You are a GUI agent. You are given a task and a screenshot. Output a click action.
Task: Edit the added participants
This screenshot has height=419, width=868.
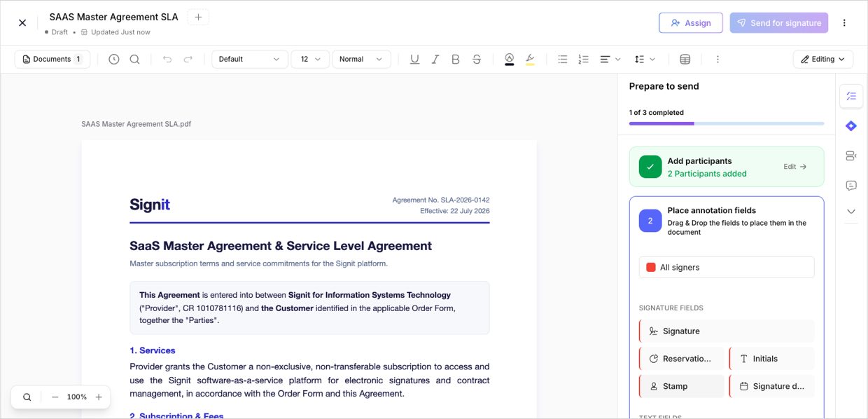(x=795, y=167)
